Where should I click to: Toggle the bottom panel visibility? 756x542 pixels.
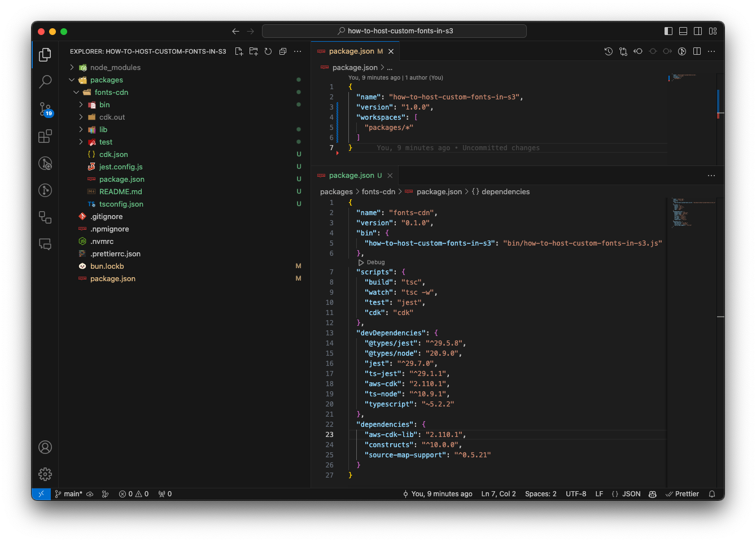click(x=683, y=31)
